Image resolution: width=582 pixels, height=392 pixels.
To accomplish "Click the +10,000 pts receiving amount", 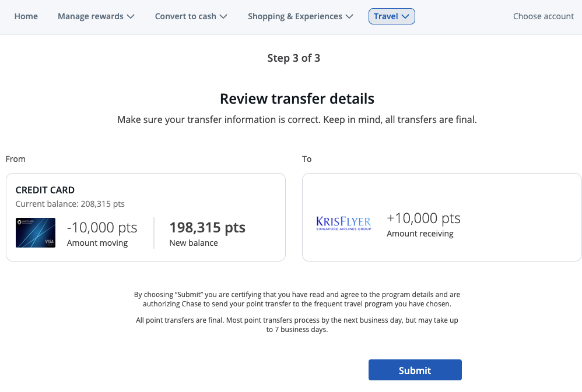I will pyautogui.click(x=423, y=218).
